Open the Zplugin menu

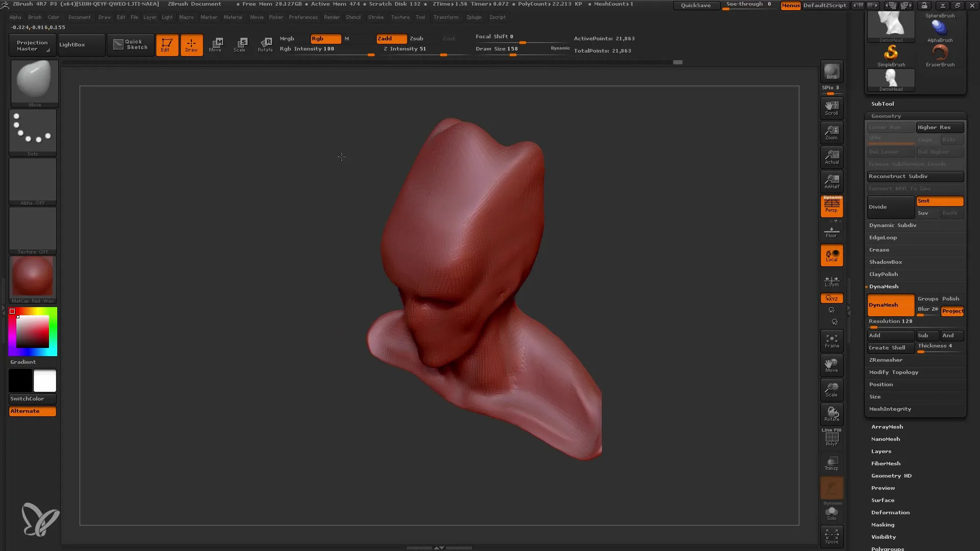coord(474,17)
